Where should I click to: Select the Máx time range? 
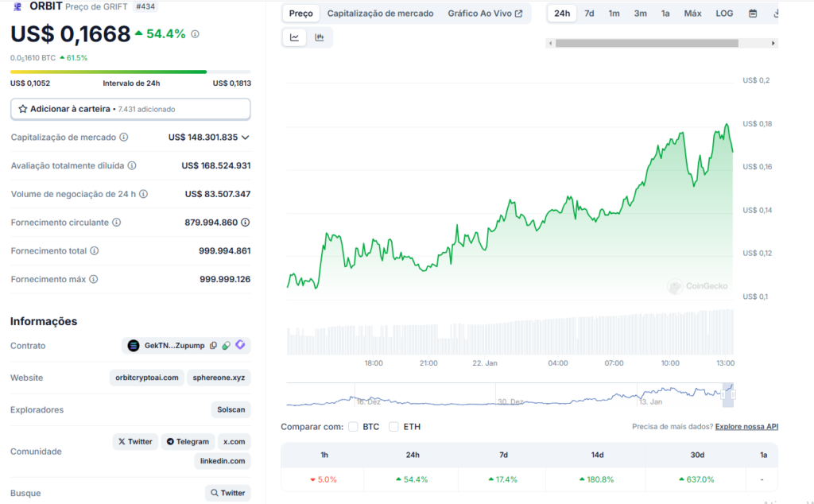(x=692, y=14)
